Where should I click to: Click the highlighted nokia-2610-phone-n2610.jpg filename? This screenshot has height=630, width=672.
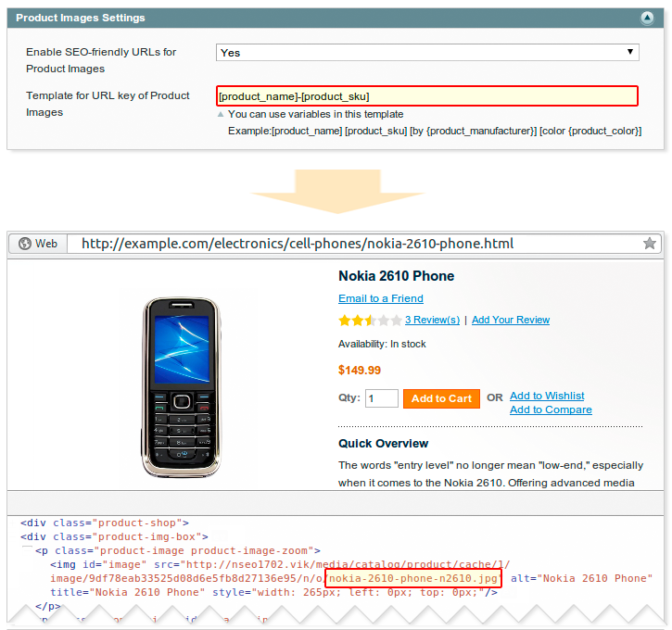pyautogui.click(x=413, y=578)
